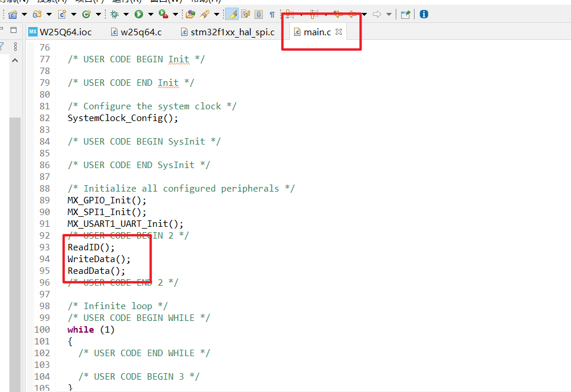The width and height of the screenshot is (571, 392).
Task: Click the 'Infinite loop' comment
Action: (x=118, y=306)
